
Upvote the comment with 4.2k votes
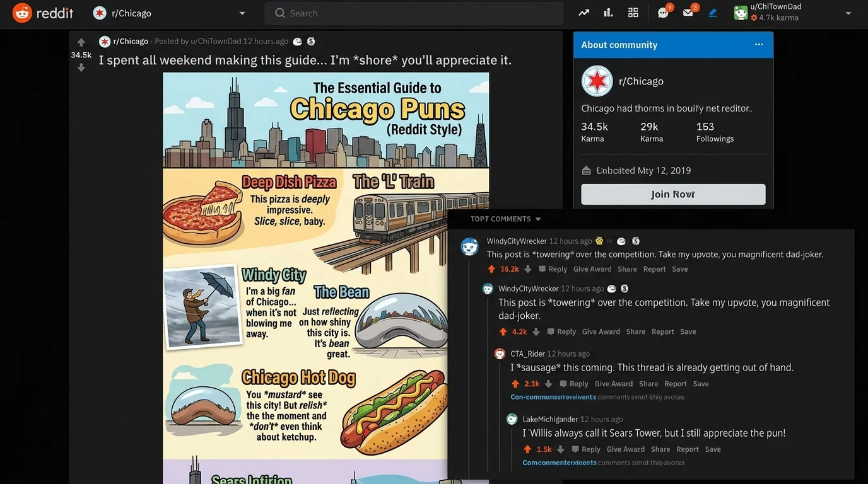tap(503, 331)
